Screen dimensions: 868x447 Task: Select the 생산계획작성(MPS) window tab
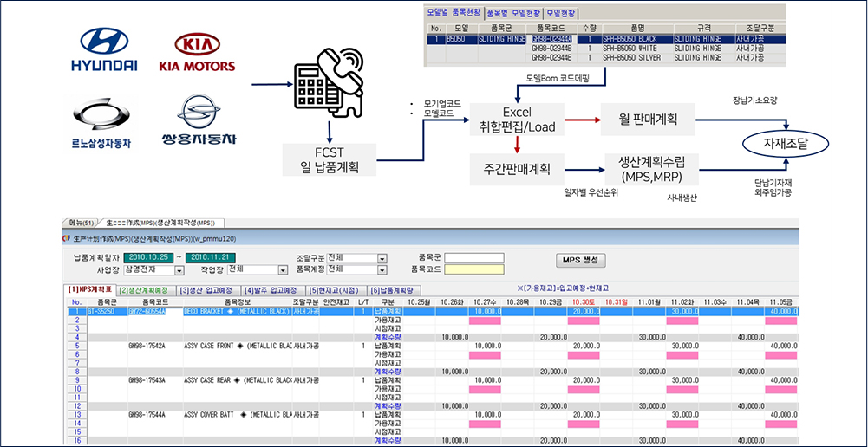(161, 223)
